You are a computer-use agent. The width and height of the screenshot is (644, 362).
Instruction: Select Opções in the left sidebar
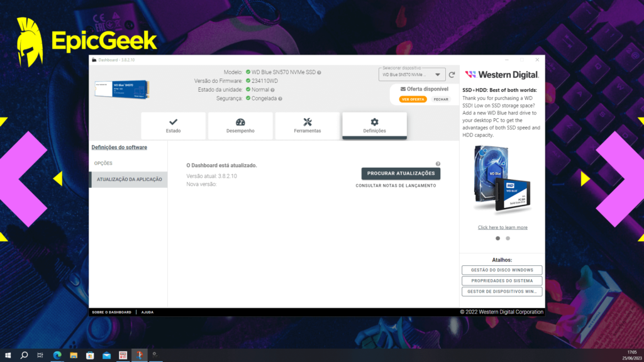(103, 163)
